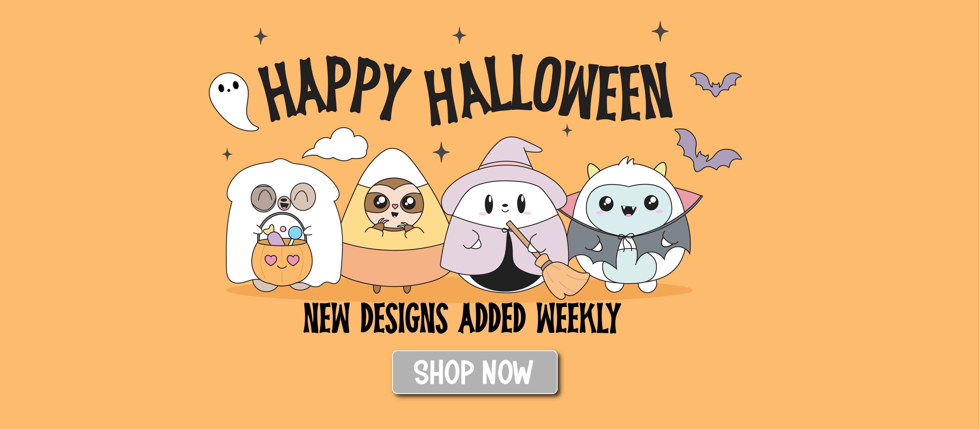980x429 pixels.
Task: Click the SHOP NOW button
Action: [x=475, y=372]
